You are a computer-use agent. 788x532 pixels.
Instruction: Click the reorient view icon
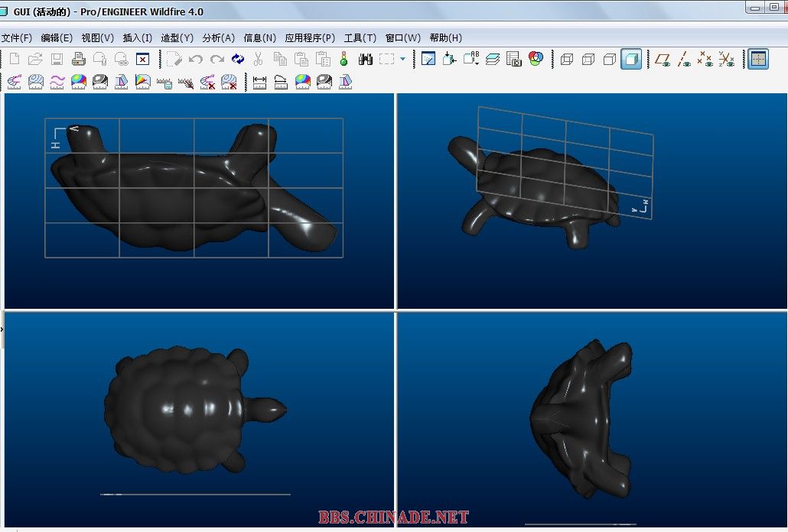(x=449, y=59)
